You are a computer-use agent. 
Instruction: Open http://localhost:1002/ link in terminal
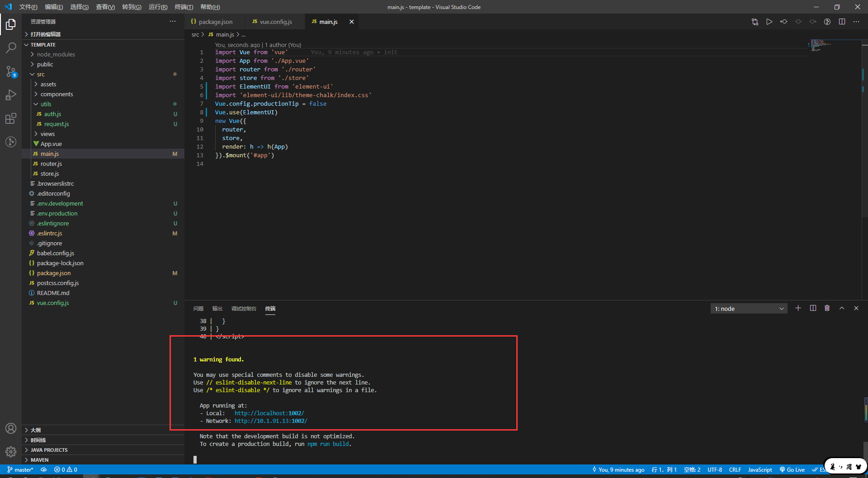click(x=269, y=412)
